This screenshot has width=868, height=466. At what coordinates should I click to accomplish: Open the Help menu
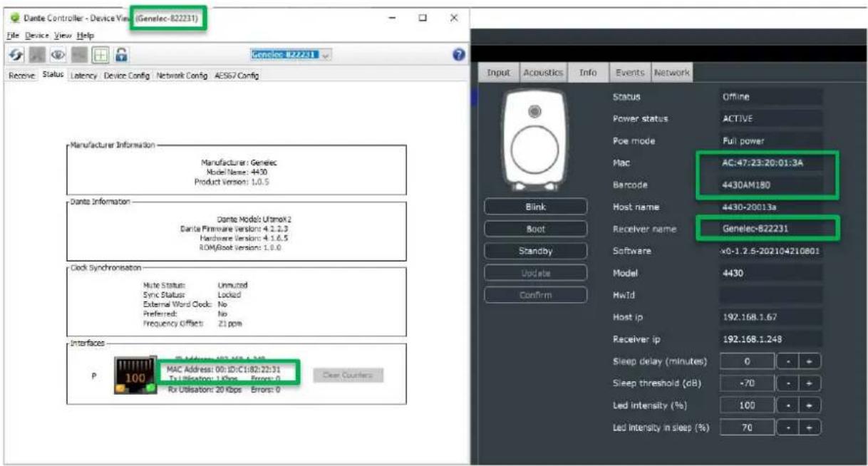click(x=86, y=35)
